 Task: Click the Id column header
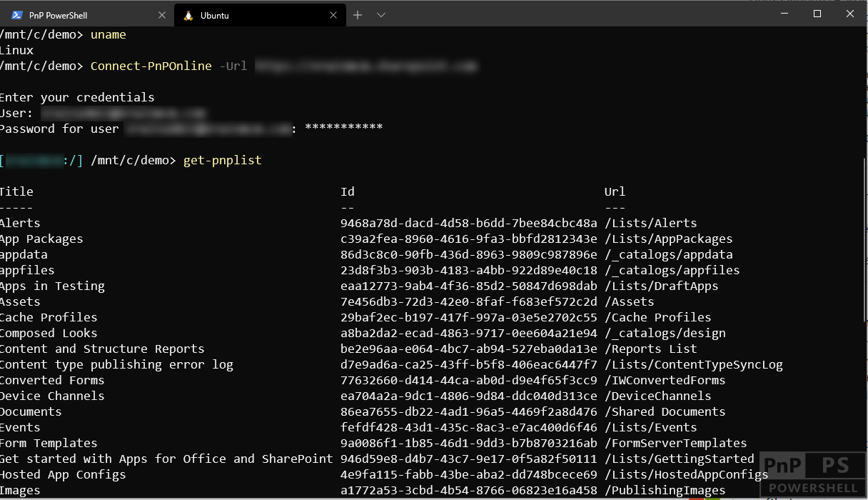coord(348,191)
